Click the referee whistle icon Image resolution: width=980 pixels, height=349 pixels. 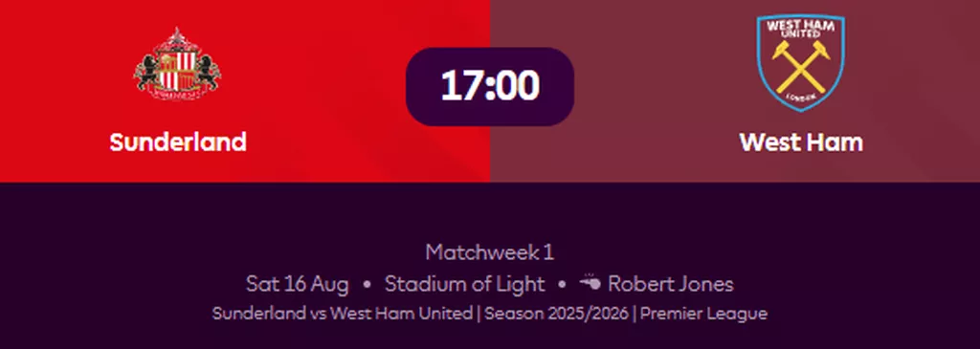pyautogui.click(x=590, y=283)
